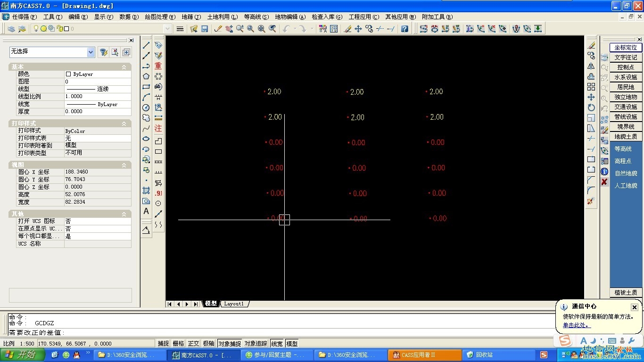
Task: Select the Ellipse draw tool
Action: (x=146, y=139)
